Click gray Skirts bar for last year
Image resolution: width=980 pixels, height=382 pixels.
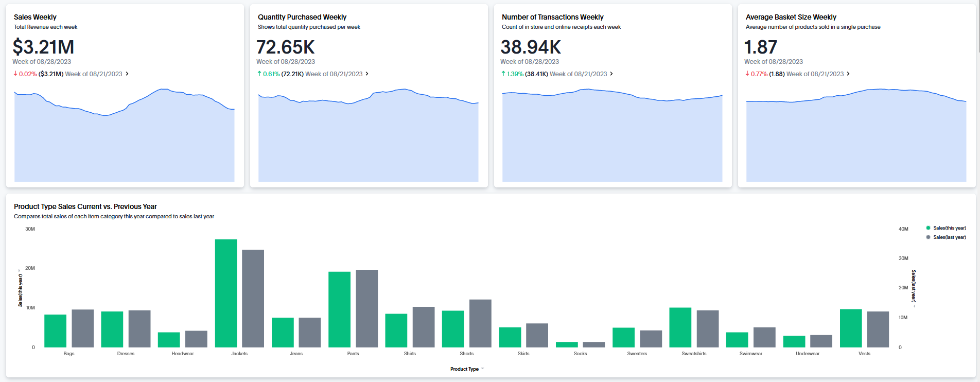point(537,335)
